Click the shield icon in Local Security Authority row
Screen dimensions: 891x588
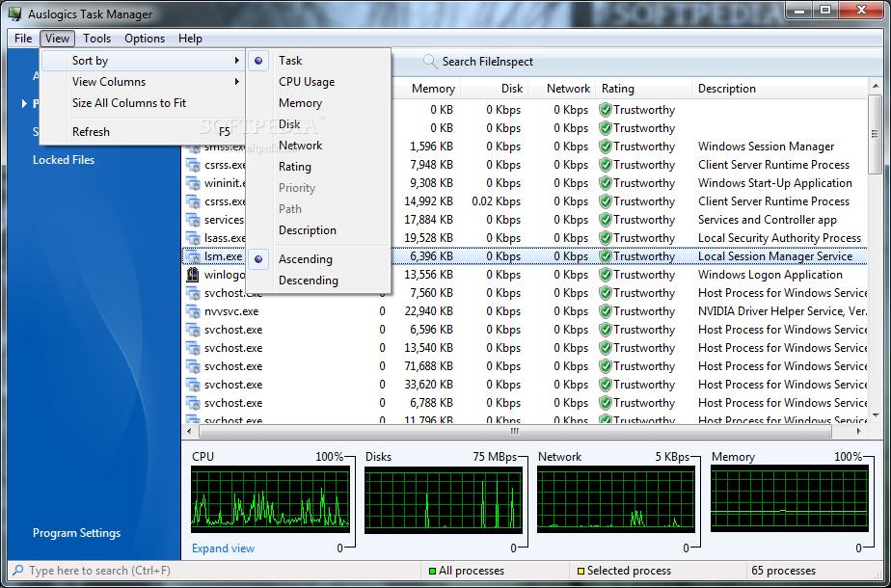[x=606, y=238]
